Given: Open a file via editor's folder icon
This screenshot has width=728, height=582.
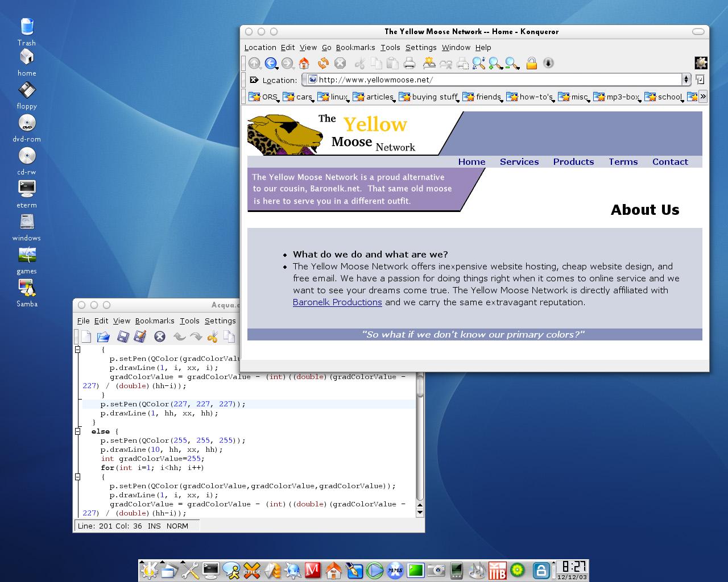Looking at the screenshot, I should click(103, 336).
